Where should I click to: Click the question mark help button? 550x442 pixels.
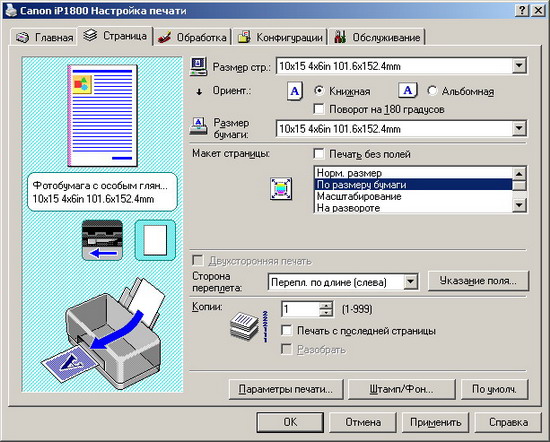(x=522, y=11)
